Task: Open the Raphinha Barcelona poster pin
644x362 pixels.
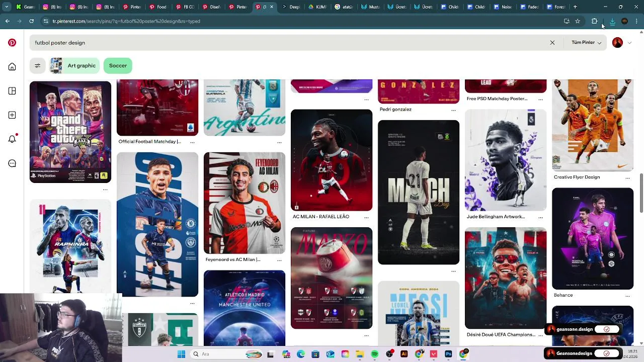Action: click(70, 246)
